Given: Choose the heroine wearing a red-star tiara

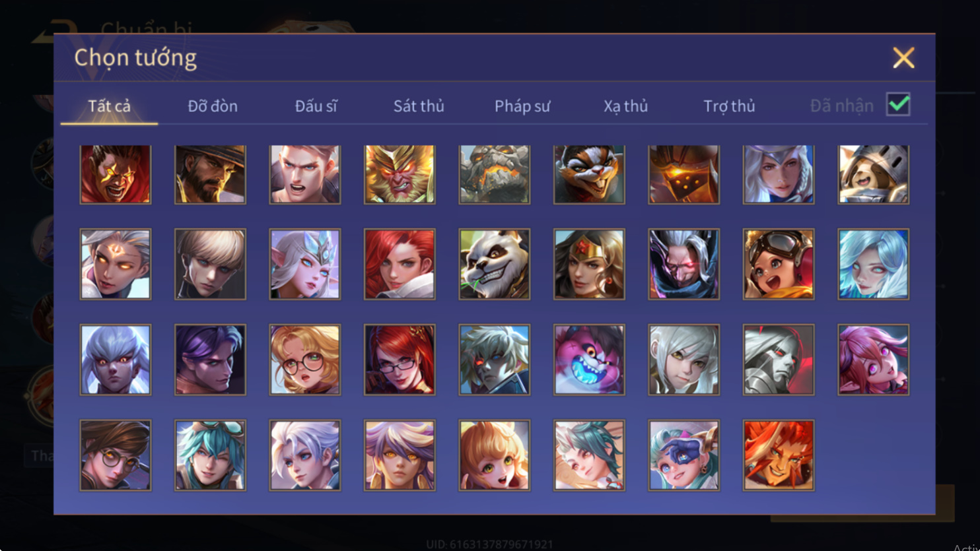Looking at the screenshot, I should [x=589, y=264].
